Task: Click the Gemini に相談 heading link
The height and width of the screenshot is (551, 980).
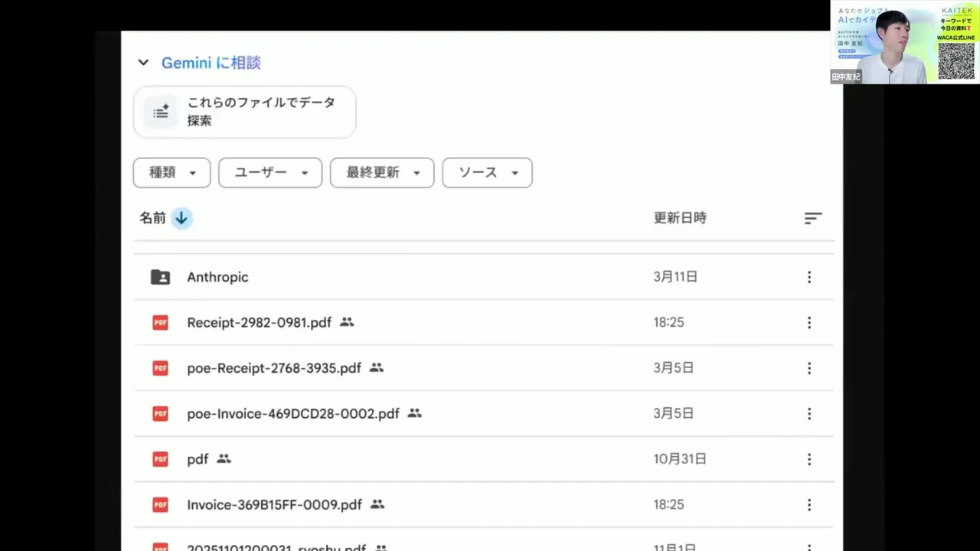Action: pos(211,63)
